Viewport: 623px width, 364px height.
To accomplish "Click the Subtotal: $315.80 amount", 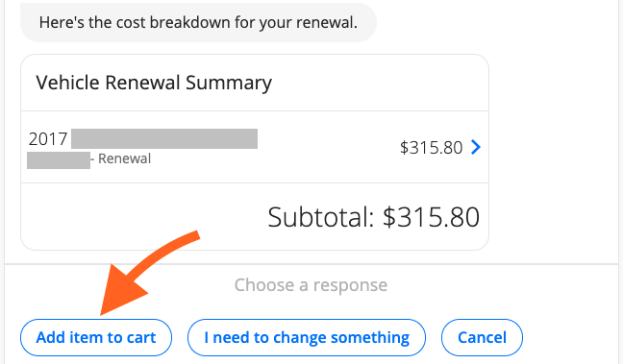I will pos(373,217).
